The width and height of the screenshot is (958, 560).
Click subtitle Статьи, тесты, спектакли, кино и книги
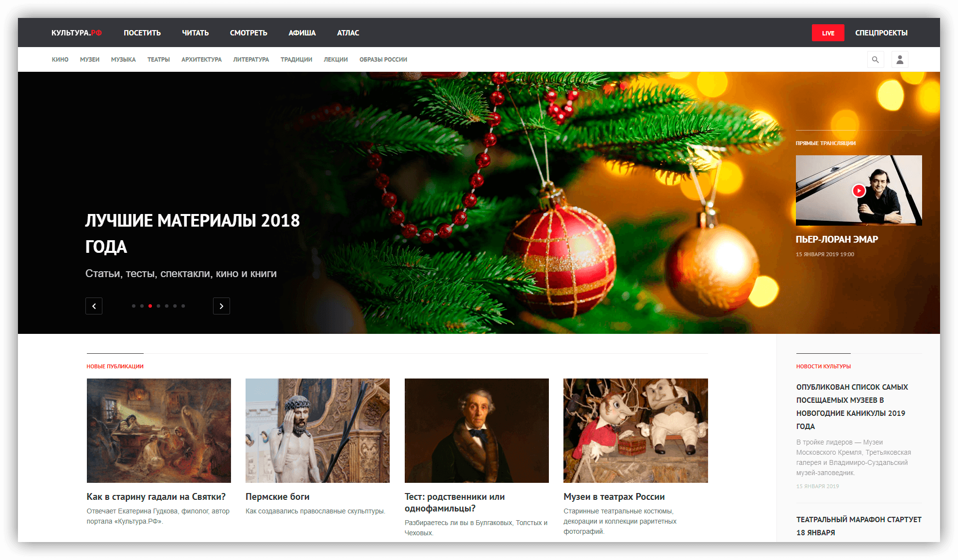pos(181,274)
